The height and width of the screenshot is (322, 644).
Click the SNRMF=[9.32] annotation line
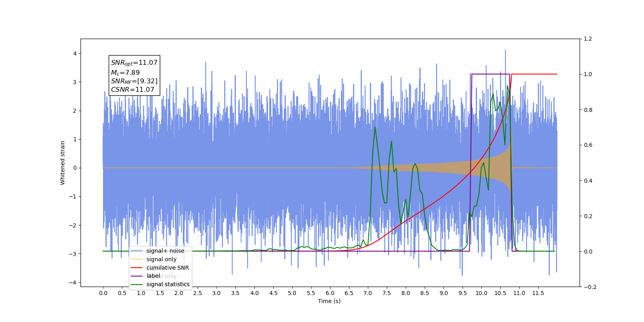pos(134,81)
